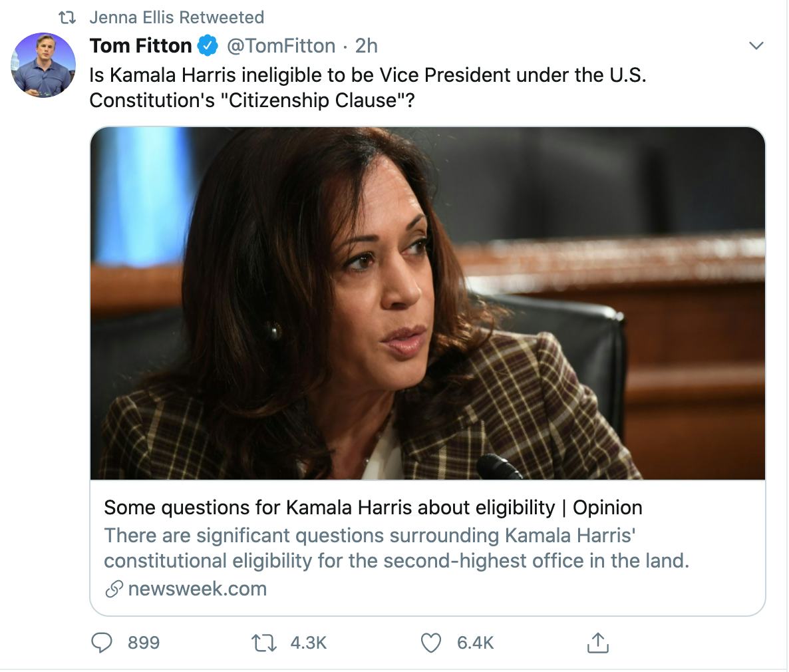This screenshot has width=789, height=672.
Task: Click the share tweet upload icon
Action: pos(597,643)
